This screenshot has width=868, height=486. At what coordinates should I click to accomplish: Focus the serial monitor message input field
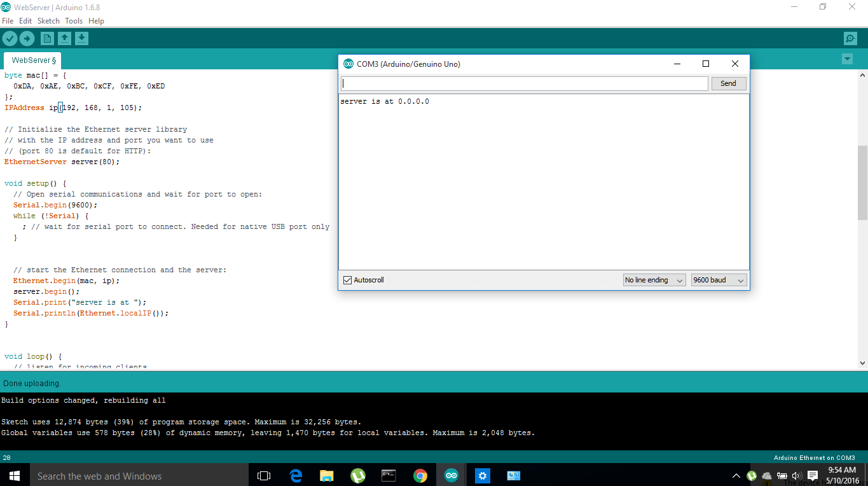[524, 83]
